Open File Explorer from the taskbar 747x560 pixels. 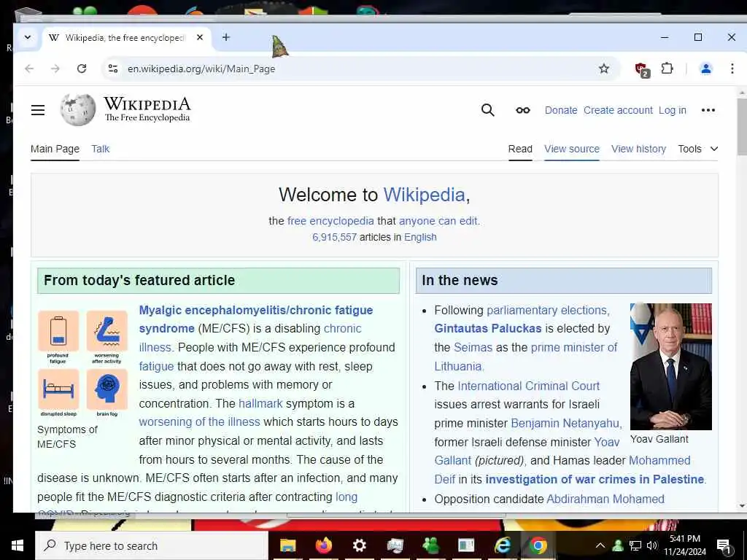287,545
